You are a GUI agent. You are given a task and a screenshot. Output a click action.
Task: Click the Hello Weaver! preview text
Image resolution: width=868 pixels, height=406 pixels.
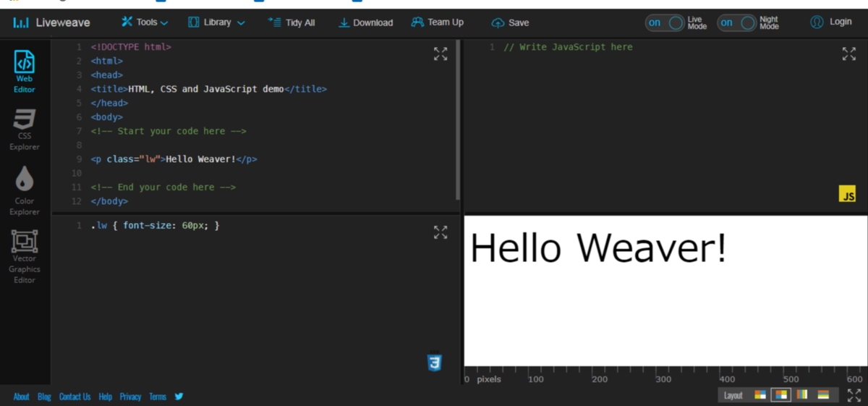[x=598, y=248]
